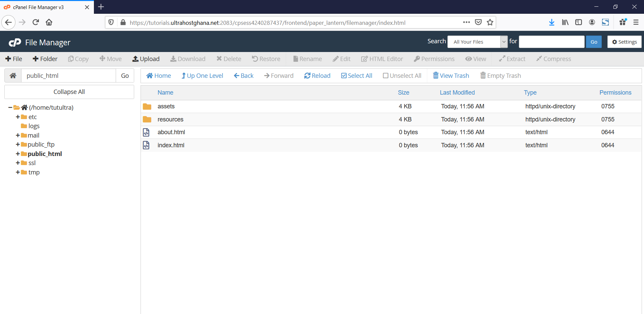644x314 pixels.
Task: Expand the etc folder in tree
Action: [x=18, y=117]
